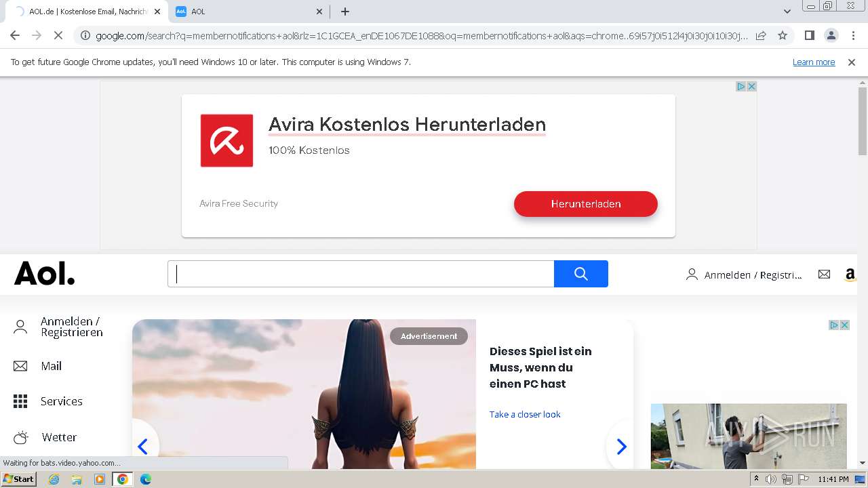Click the red Herunterladen button
Screen dimensions: 868x488
pyautogui.click(x=586, y=204)
